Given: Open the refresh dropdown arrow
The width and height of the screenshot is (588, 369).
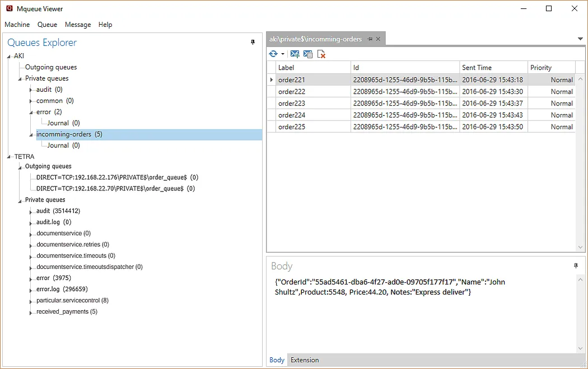Looking at the screenshot, I should [x=283, y=54].
